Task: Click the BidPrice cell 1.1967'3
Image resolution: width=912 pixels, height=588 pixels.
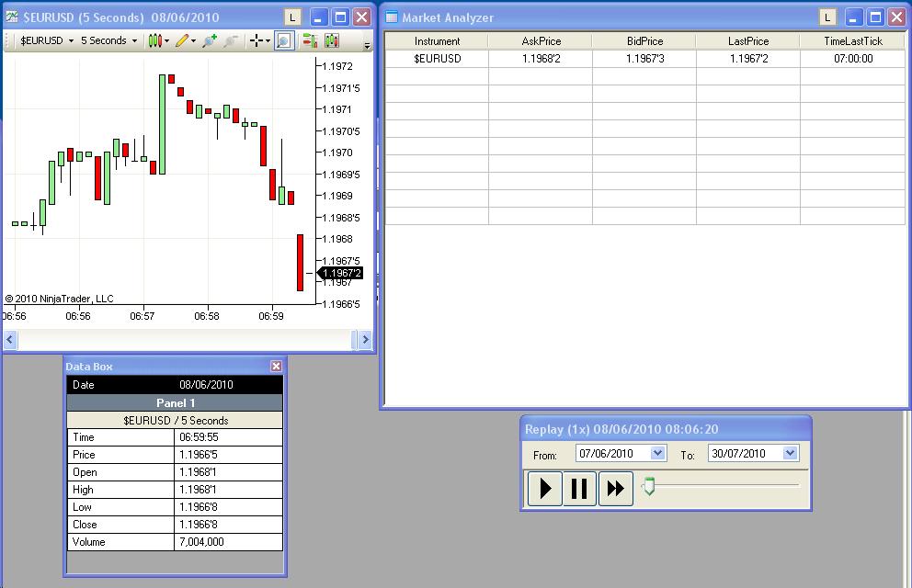Action: (644, 59)
